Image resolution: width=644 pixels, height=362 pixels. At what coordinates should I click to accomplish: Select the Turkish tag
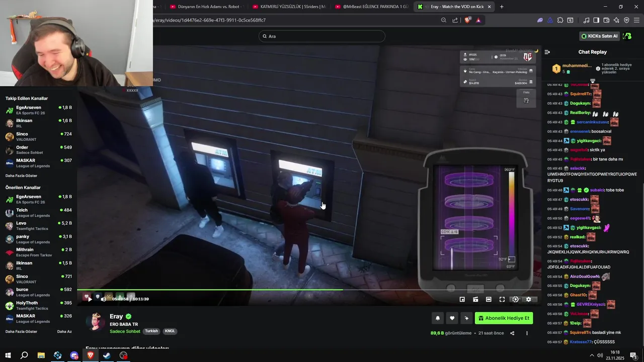[x=151, y=331]
